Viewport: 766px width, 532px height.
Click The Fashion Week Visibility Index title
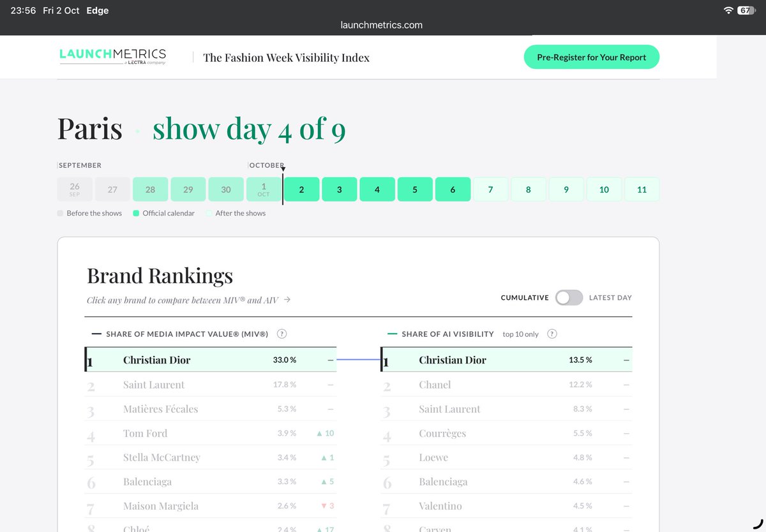click(x=286, y=57)
